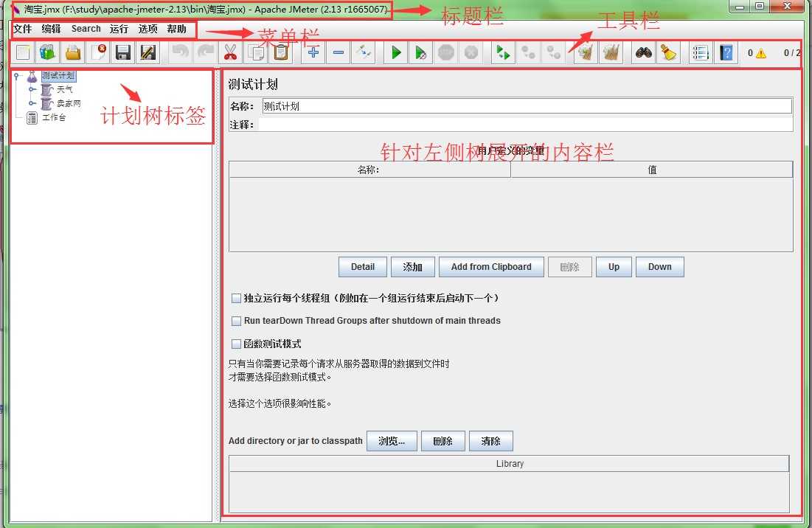Click the Cut scissors icon
The image size is (812, 528).
(230, 52)
